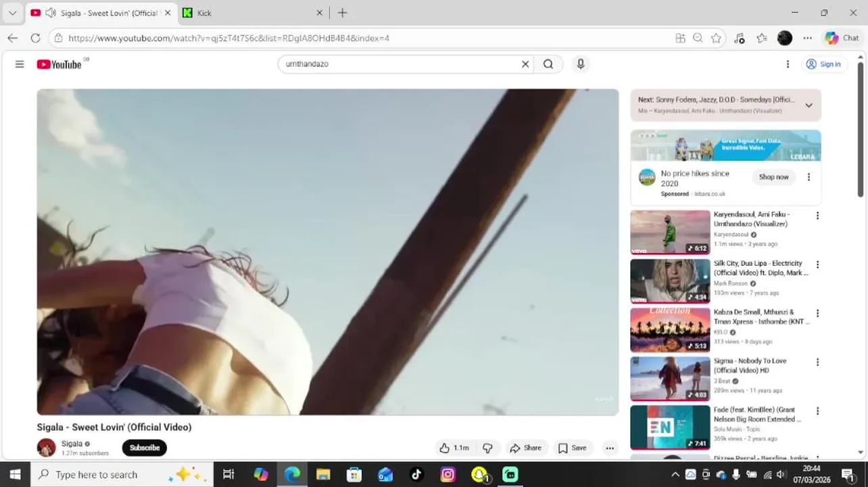The image size is (868, 487).
Task: Sign in to YouTube
Action: pyautogui.click(x=823, y=64)
